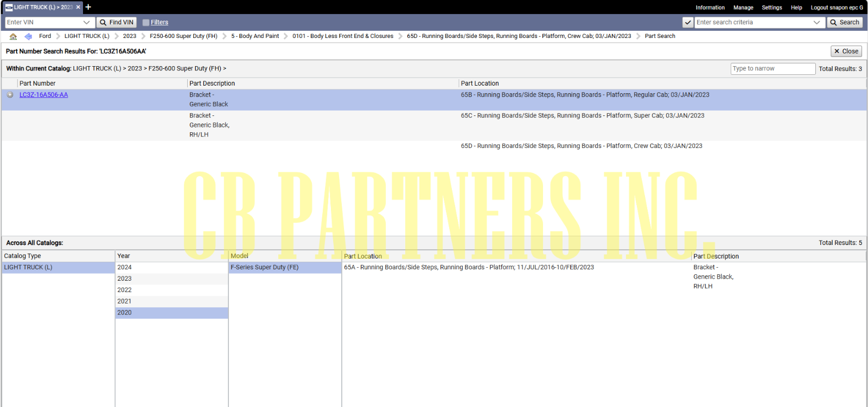Open the Manage menu
The width and height of the screenshot is (868, 407).
pyautogui.click(x=743, y=8)
